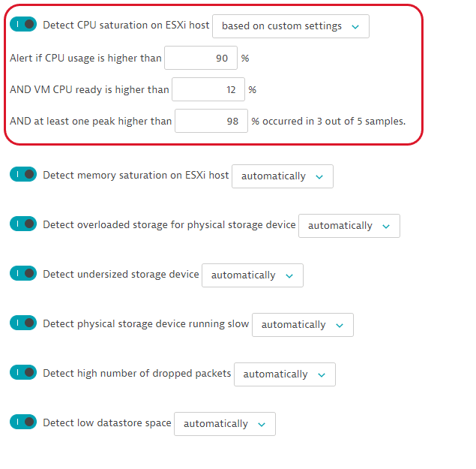Viewport: 476px width, 469px height.
Task: Disable overloaded storage detection switch
Action: [23, 224]
